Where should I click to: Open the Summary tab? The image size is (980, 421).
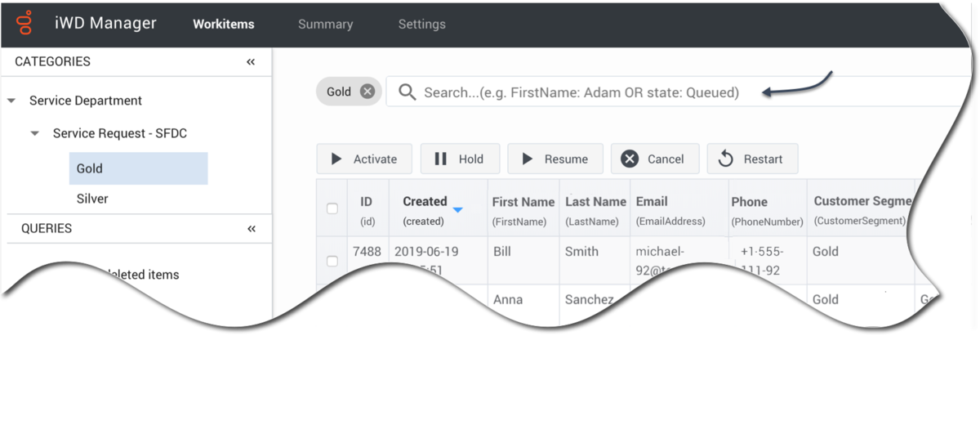325,25
